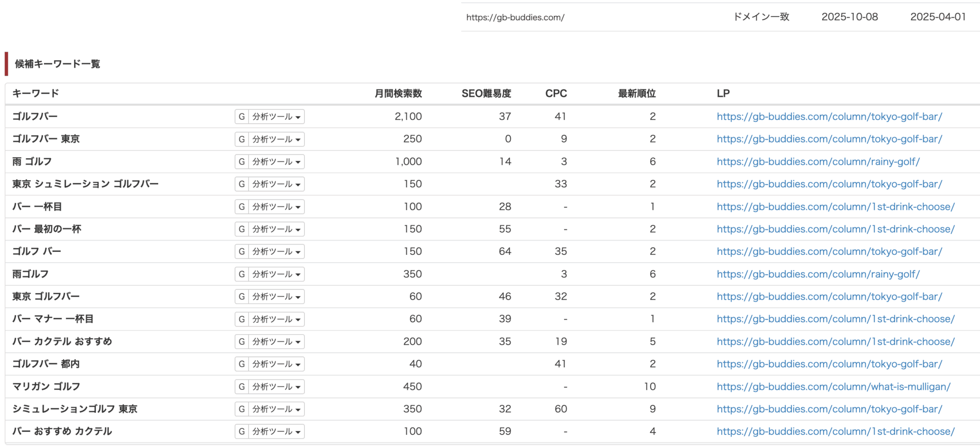Click the 最新順位 column header

click(637, 93)
